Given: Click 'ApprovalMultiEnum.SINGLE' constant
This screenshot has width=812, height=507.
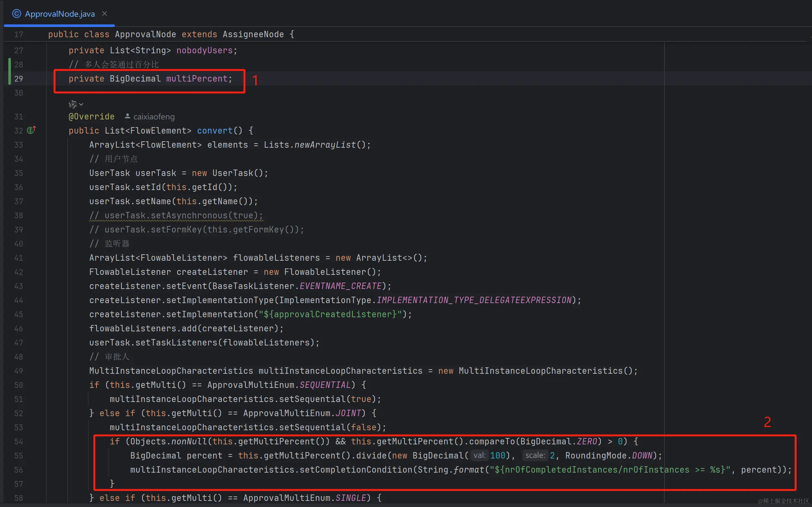Looking at the screenshot, I should click(305, 498).
